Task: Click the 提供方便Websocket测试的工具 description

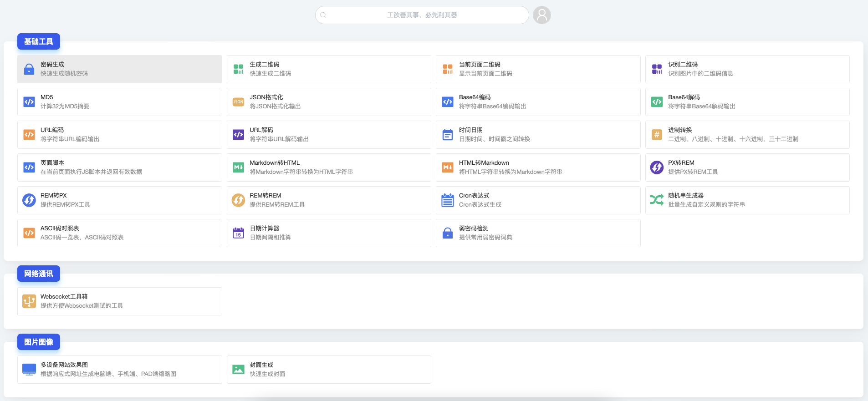Action: click(82, 306)
